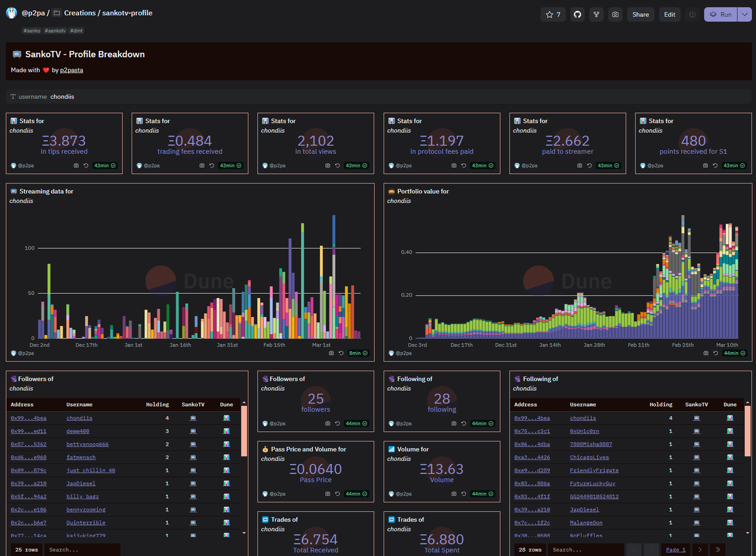Viewport: 756px width, 556px height.
Task: Open address 0x83...4f1f link
Action: [532, 497]
